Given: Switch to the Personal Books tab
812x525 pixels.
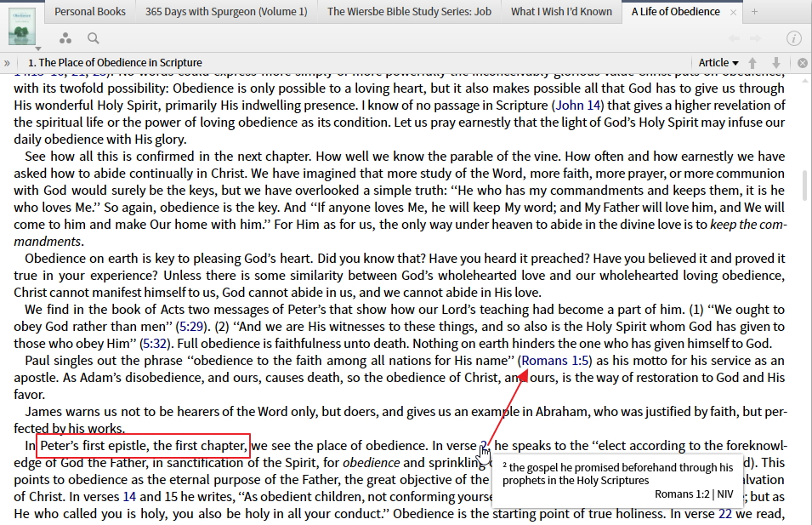Looking at the screenshot, I should point(90,11).
